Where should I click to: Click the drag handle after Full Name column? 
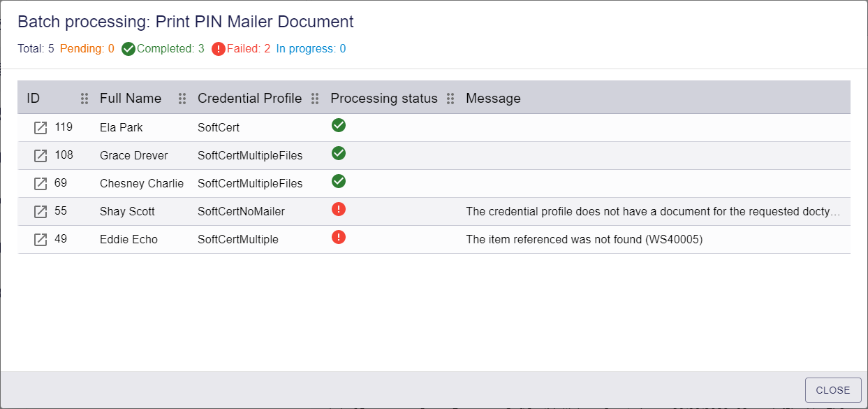coord(182,99)
